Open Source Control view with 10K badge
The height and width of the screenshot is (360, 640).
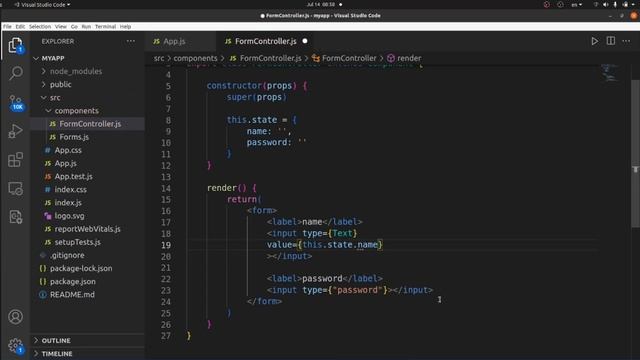point(16,103)
